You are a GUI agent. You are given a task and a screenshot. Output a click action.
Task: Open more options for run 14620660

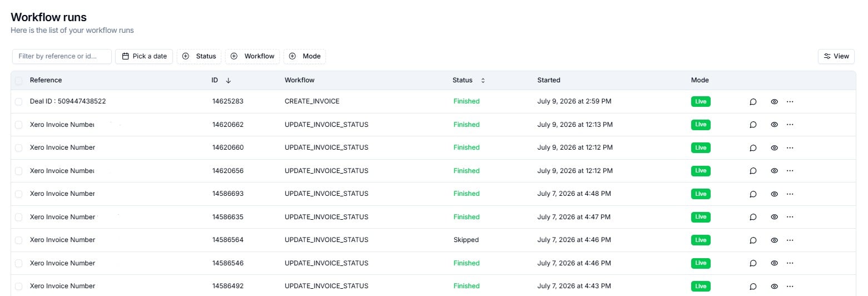pyautogui.click(x=790, y=148)
